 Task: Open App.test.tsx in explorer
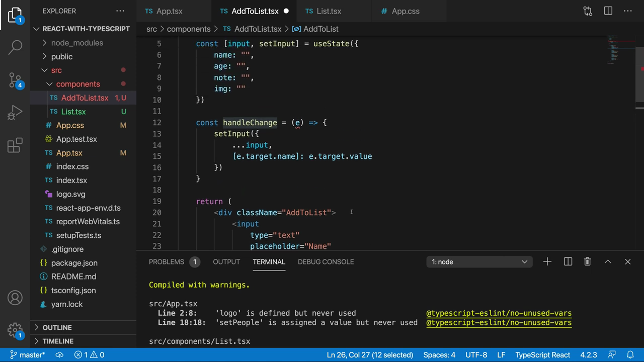pos(84,139)
